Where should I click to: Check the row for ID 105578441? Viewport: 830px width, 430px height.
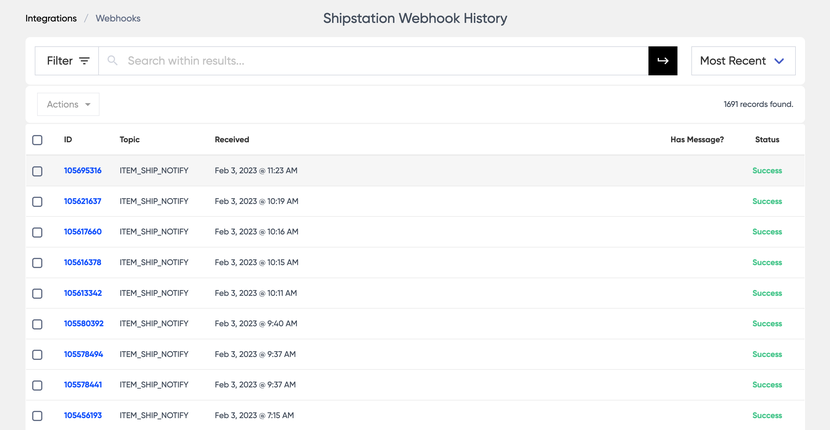[x=37, y=385]
